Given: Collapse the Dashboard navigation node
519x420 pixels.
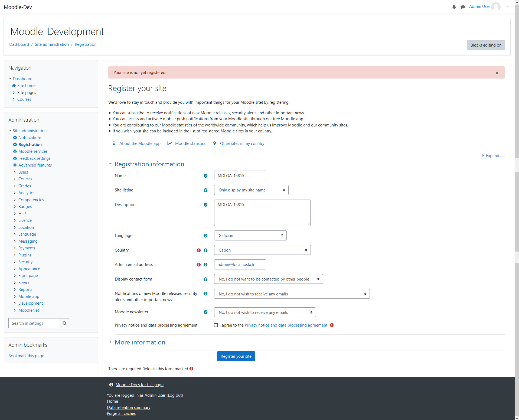Looking at the screenshot, I should pos(10,79).
